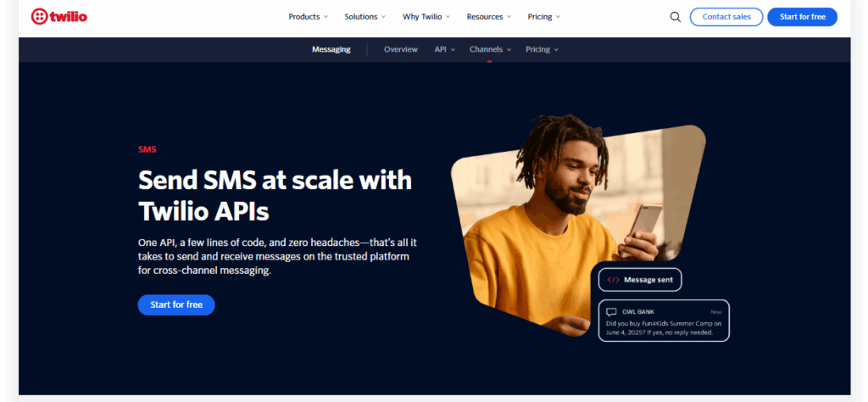Open the Channels submenu
This screenshot has height=402, width=868.
(x=490, y=49)
